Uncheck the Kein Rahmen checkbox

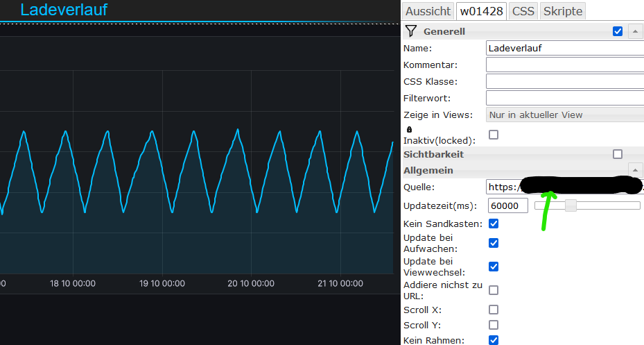pyautogui.click(x=494, y=340)
